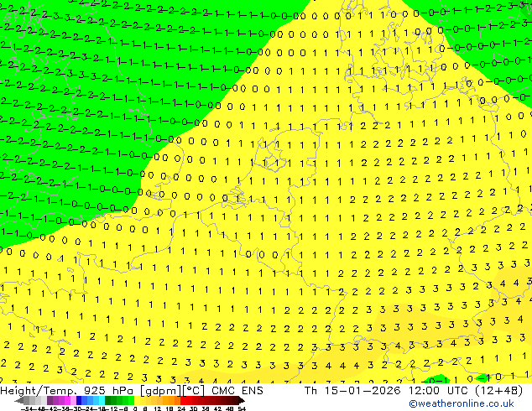Pick the cyan swatch in the temperature legend
This screenshot has height=411, width=532.
click(x=102, y=401)
